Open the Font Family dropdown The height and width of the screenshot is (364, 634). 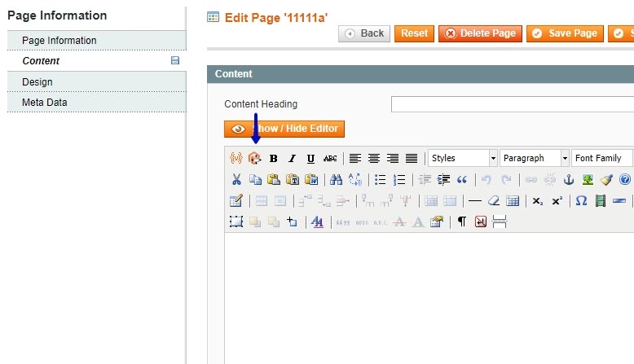602,158
